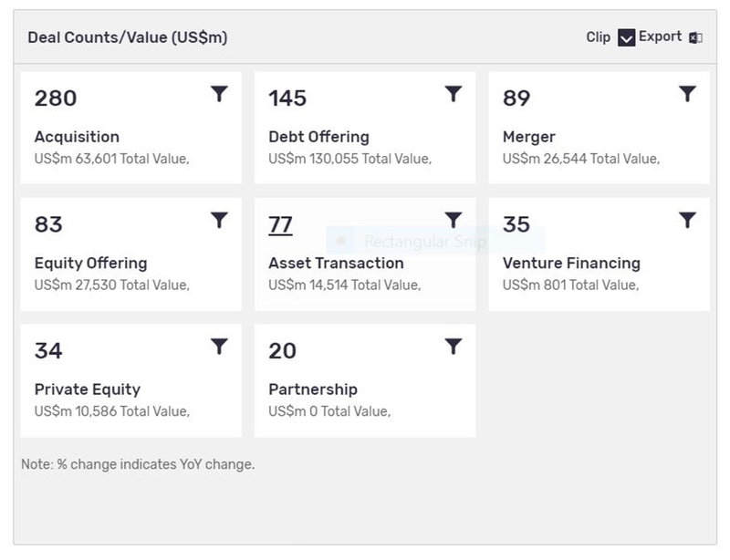
Task: Filter by Private Equity funnel icon
Action: click(x=219, y=347)
